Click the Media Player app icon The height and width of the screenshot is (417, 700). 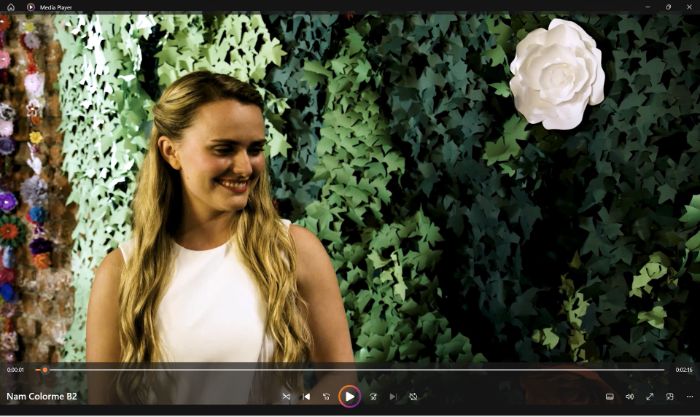click(30, 7)
